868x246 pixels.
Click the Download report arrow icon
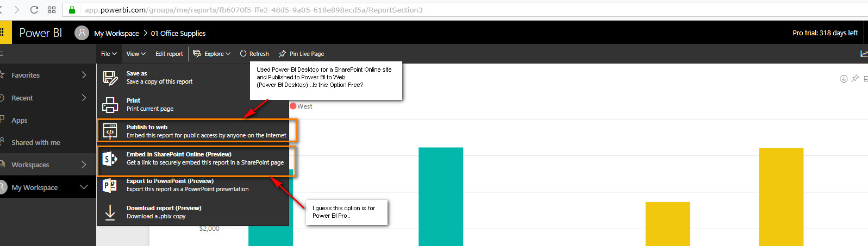click(110, 212)
